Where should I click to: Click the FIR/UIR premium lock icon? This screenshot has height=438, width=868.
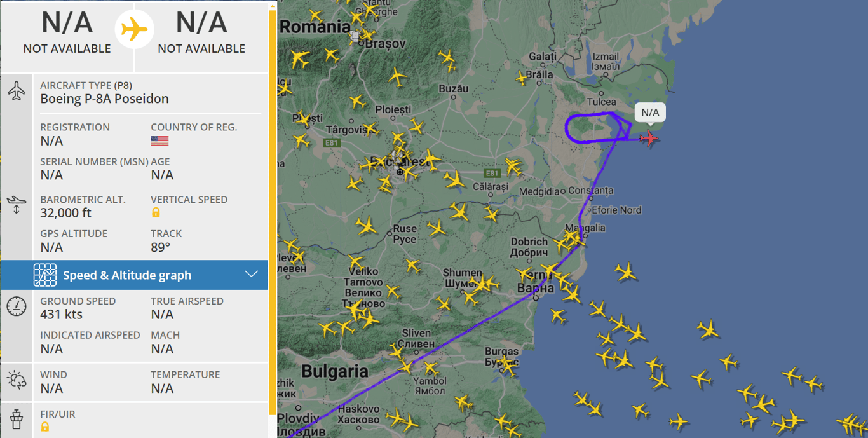(x=45, y=427)
